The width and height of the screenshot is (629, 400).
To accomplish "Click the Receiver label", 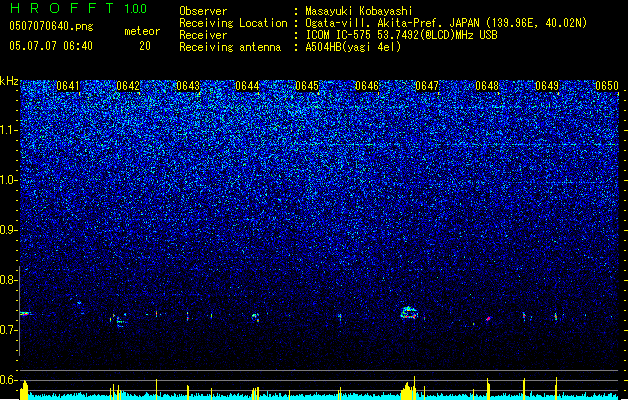I will (203, 35).
